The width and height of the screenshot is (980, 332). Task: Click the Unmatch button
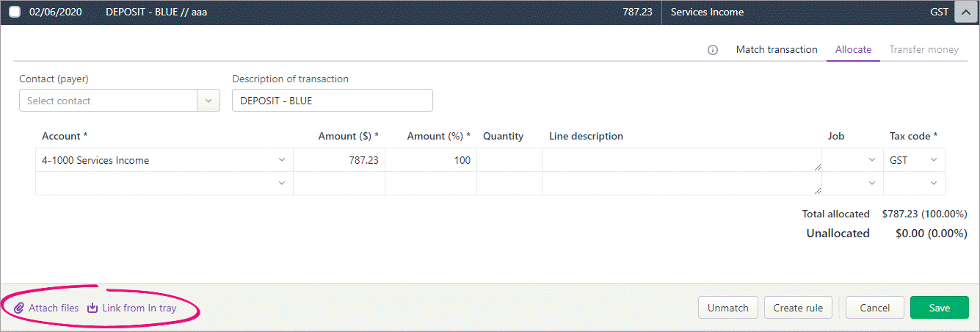(727, 308)
